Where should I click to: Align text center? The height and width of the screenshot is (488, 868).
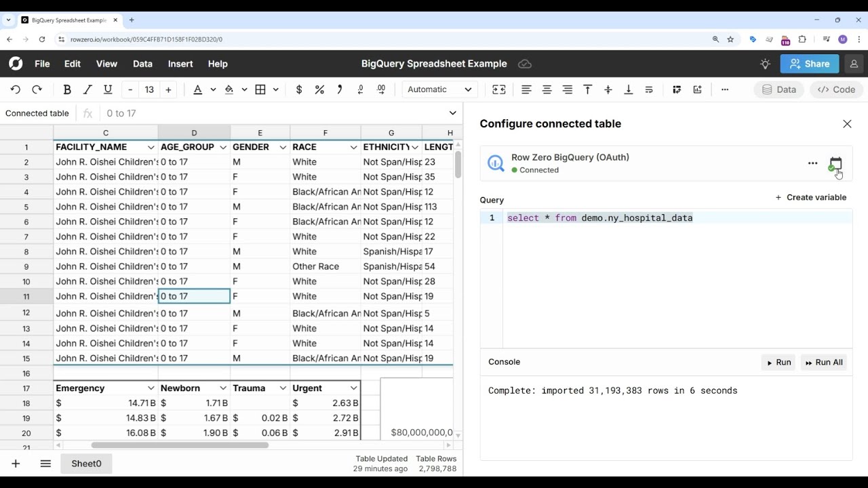tap(547, 89)
